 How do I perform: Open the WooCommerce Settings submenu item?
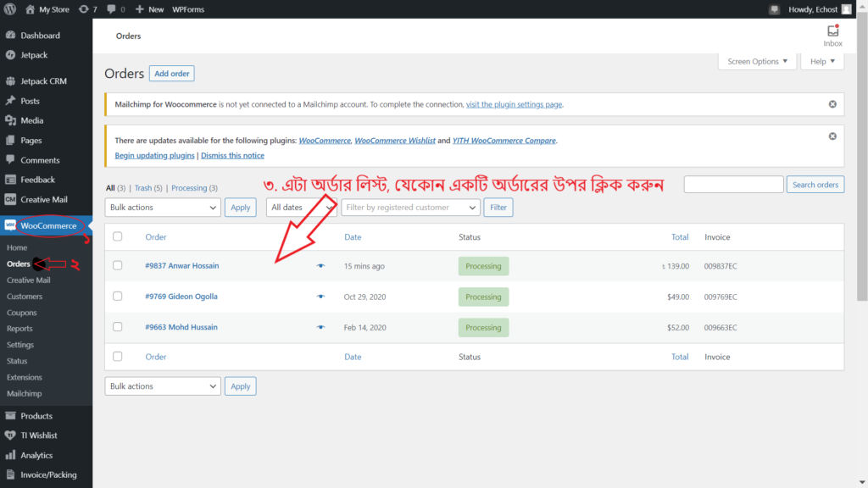point(20,345)
